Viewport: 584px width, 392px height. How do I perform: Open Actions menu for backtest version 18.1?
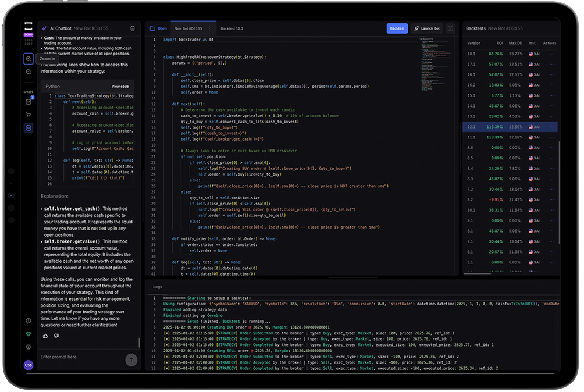(551, 54)
